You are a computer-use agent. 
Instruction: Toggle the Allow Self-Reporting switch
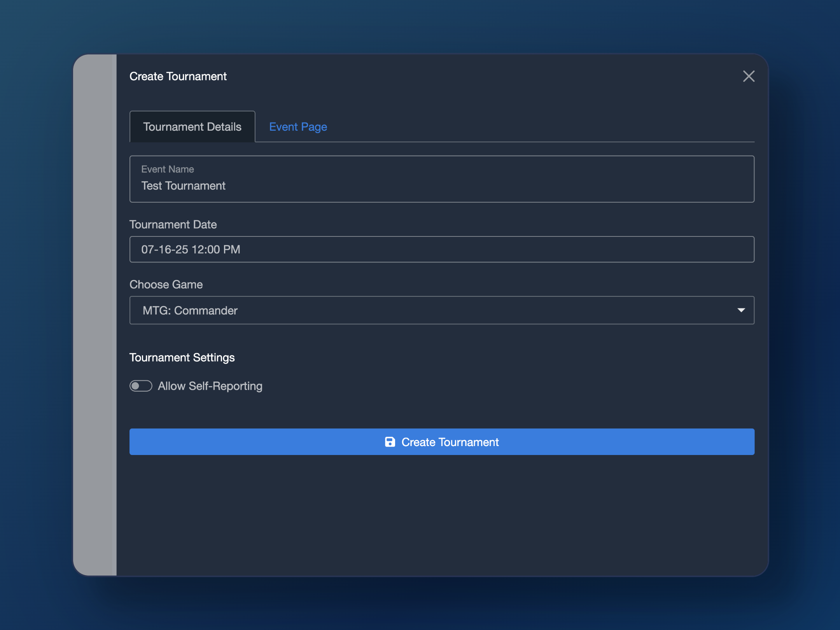point(141,386)
